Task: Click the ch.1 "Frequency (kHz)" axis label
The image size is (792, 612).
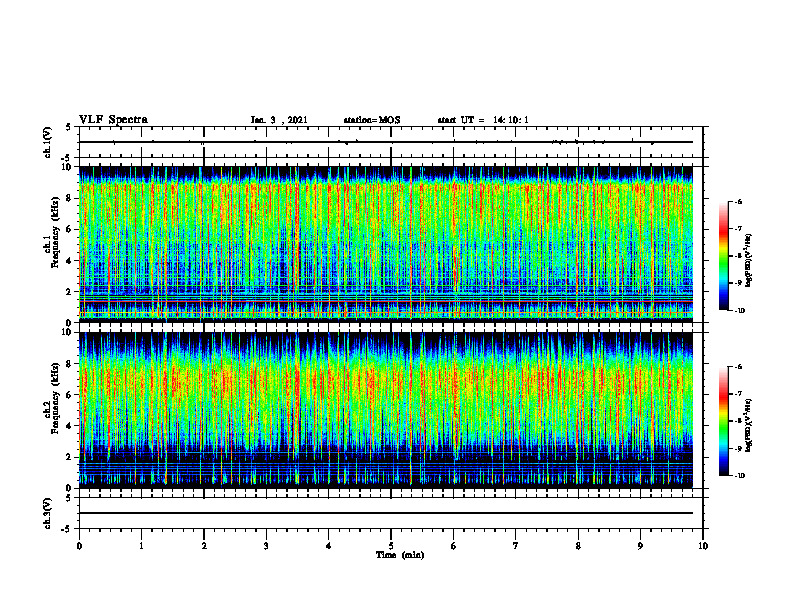Action: (55, 233)
